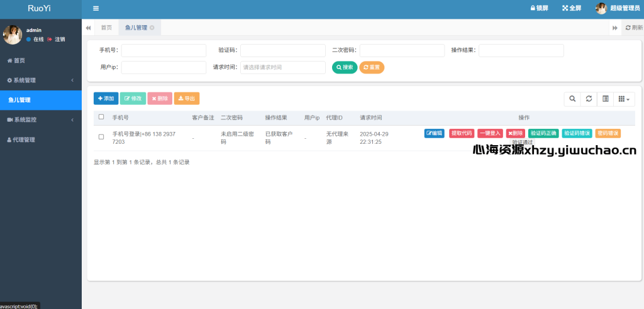Click the 手机号 column header

tap(121, 118)
